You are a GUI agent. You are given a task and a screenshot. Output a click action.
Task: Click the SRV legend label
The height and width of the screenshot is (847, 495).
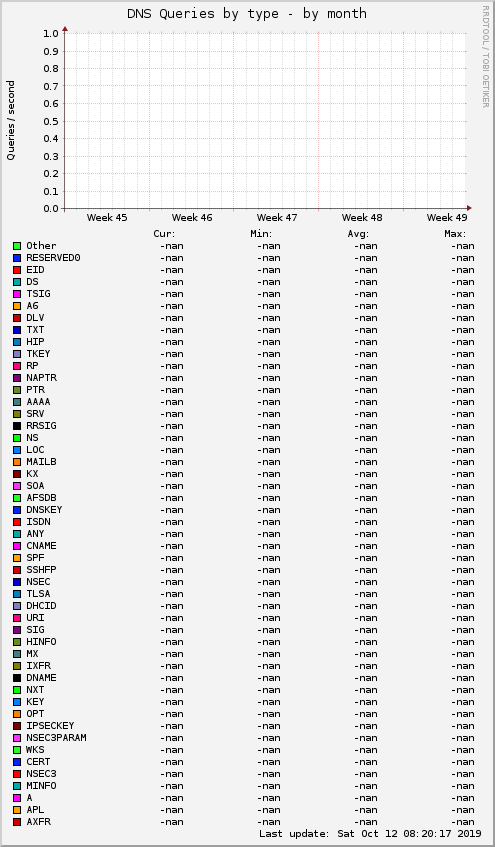tap(35, 414)
